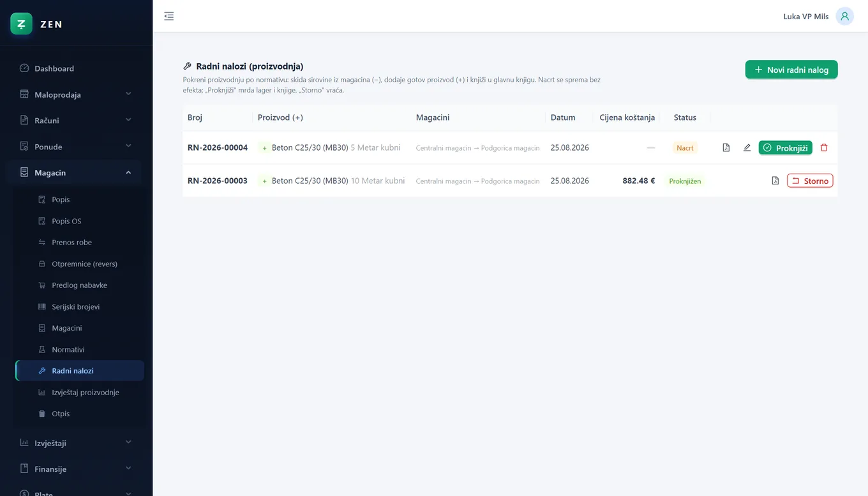
Task: Click work order number RN-2026-00004
Action: 218,147
